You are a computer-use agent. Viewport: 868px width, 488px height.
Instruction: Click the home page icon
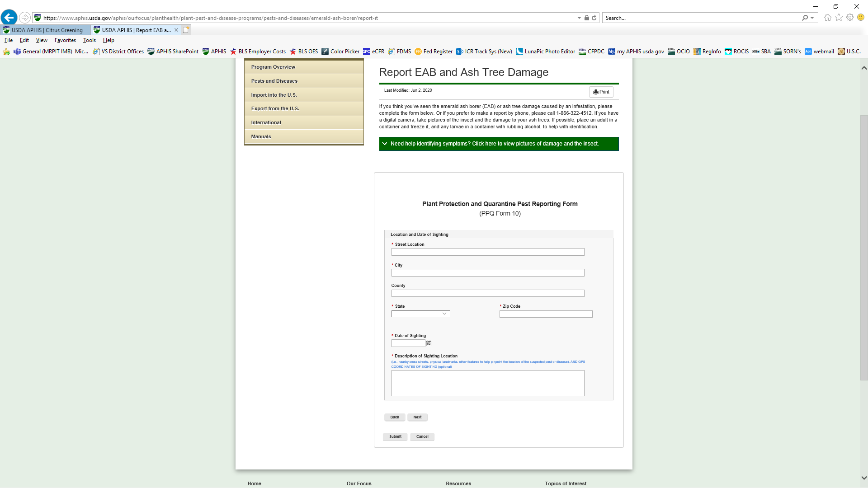click(x=827, y=18)
